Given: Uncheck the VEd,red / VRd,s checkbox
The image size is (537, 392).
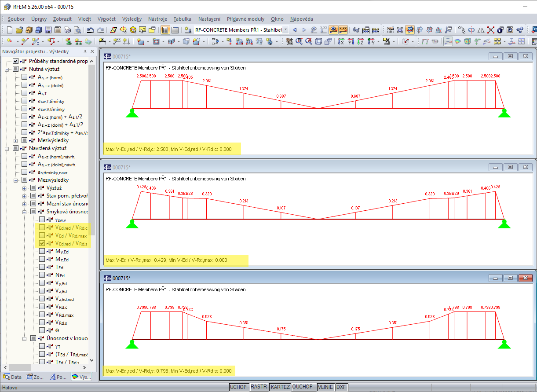Looking at the screenshot, I should click(42, 243).
